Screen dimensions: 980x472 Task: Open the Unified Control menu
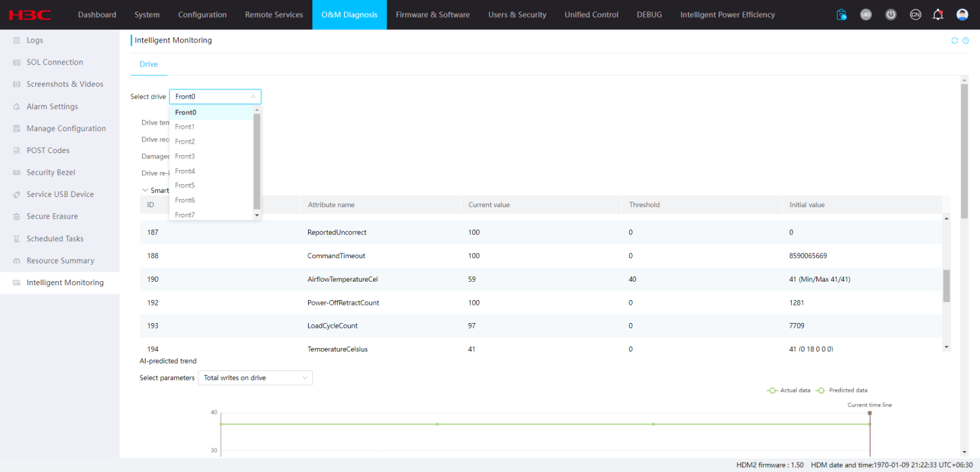click(592, 14)
